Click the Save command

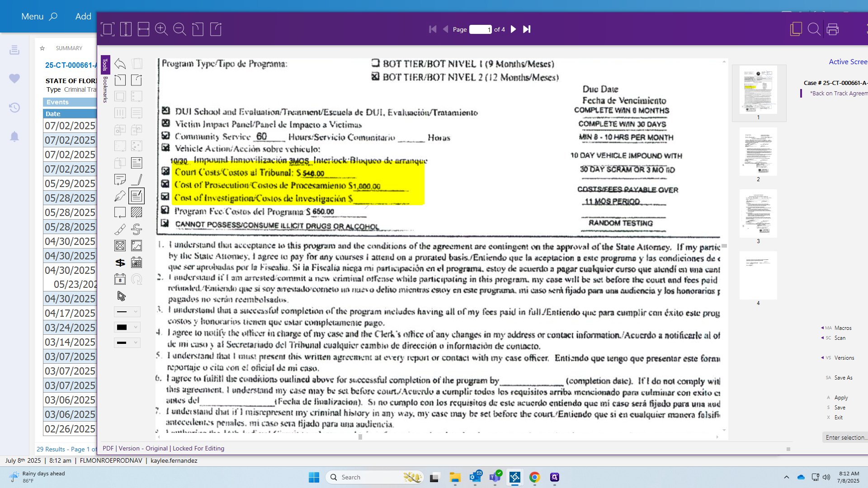tap(840, 408)
